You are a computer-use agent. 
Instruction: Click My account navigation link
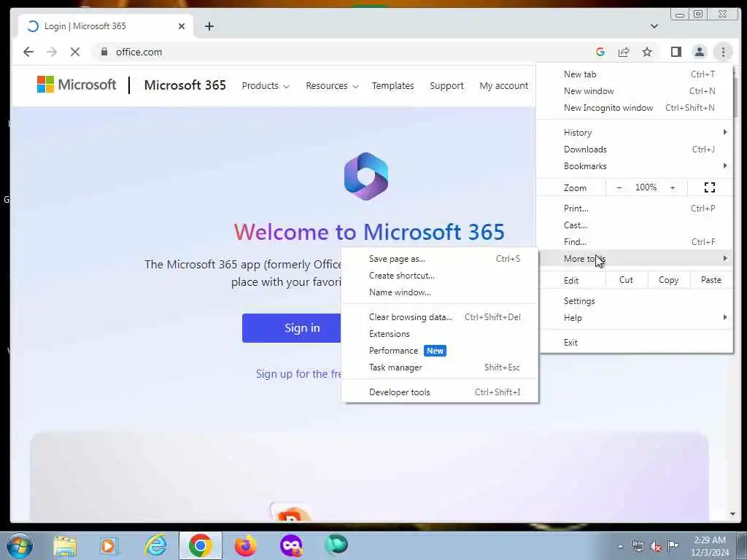pyautogui.click(x=503, y=86)
